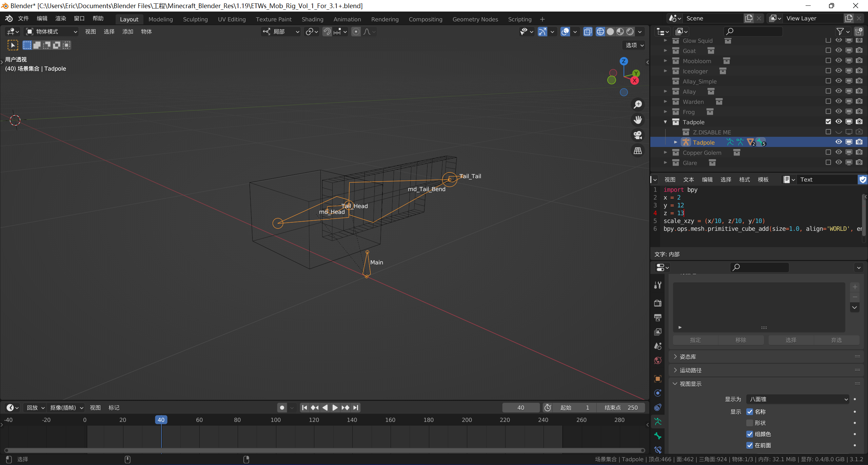Open the 八面锥 display-as dropdown

coord(798,399)
